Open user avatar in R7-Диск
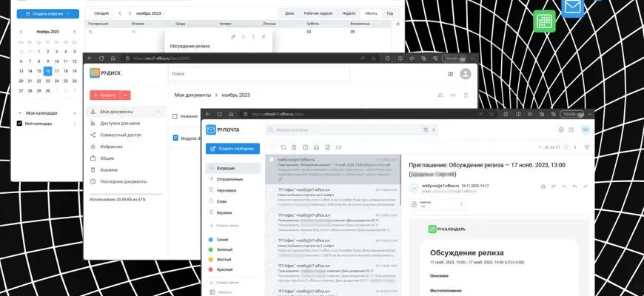The height and width of the screenshot is (296, 644). 466,74
